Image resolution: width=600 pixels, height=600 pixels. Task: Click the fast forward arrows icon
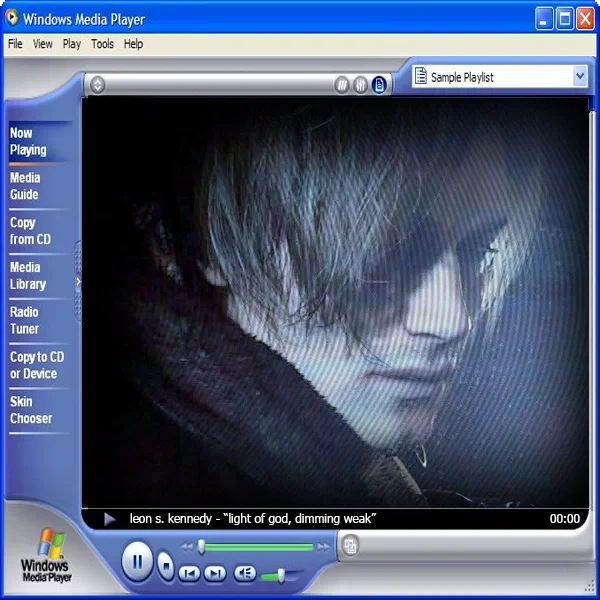323,547
